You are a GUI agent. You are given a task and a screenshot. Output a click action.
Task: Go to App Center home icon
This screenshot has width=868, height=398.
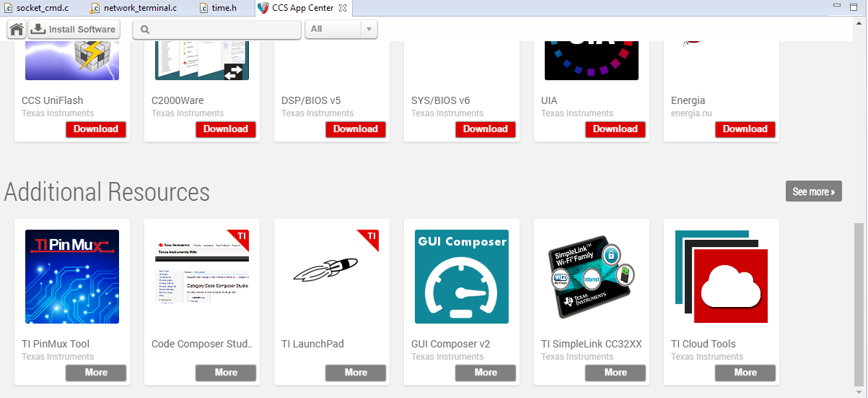[x=17, y=30]
